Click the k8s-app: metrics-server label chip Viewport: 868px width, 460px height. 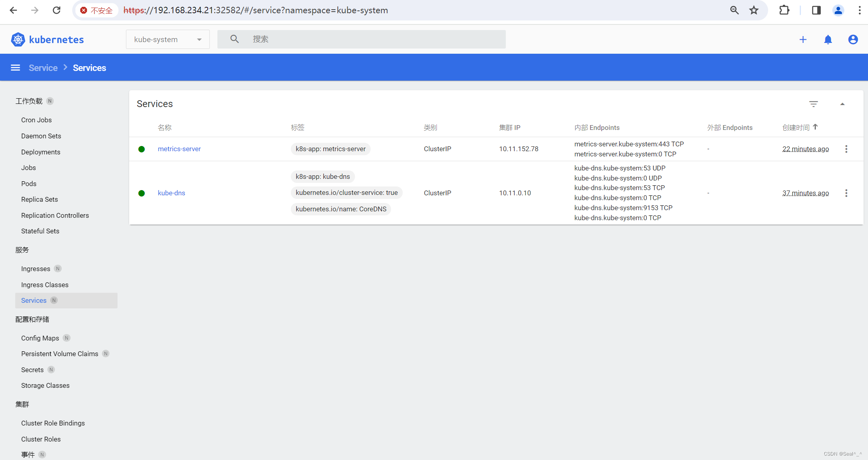click(x=331, y=149)
